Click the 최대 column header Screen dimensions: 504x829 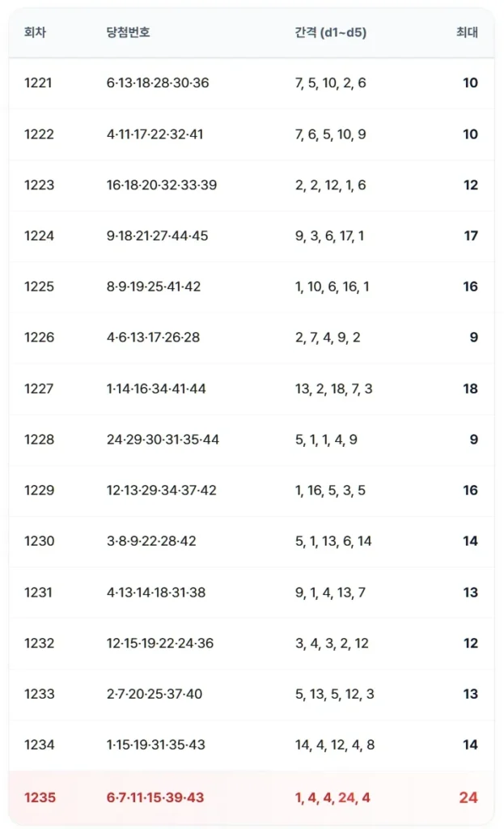tap(467, 32)
